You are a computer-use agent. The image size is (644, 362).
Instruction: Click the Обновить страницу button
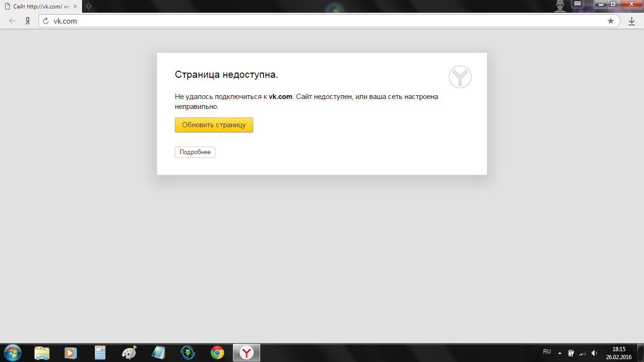(214, 125)
